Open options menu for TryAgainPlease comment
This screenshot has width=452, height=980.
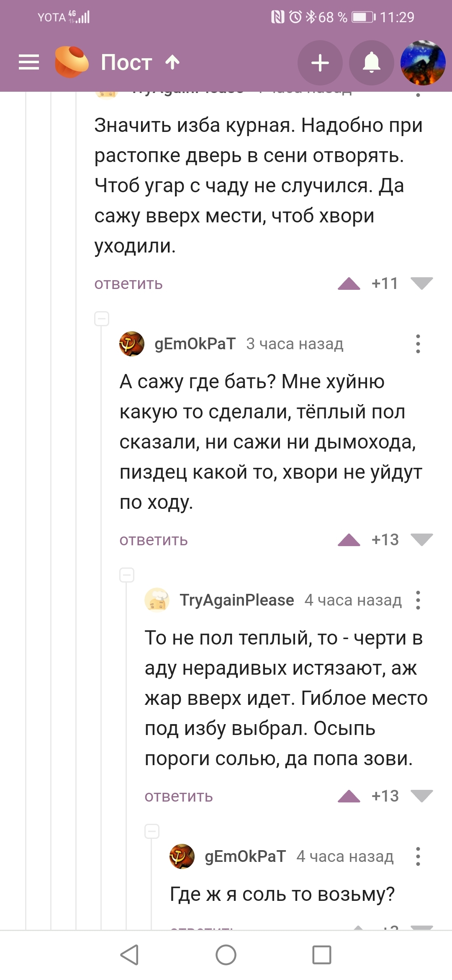[418, 600]
